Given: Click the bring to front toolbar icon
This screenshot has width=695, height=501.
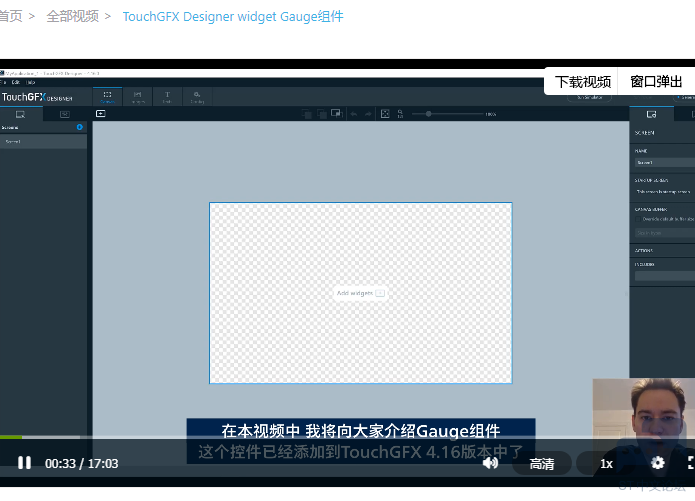Looking at the screenshot, I should [337, 114].
